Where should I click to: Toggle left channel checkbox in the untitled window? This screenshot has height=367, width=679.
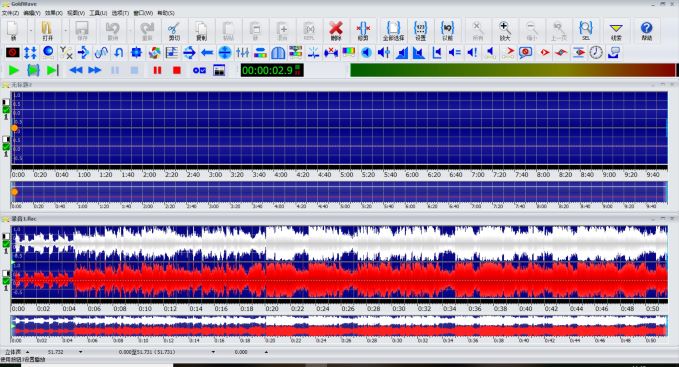(6, 110)
